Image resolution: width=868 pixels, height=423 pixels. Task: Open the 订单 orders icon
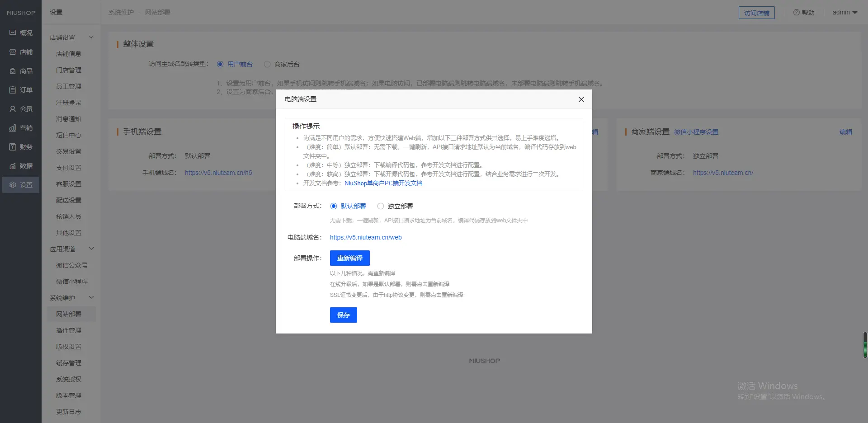click(x=13, y=90)
